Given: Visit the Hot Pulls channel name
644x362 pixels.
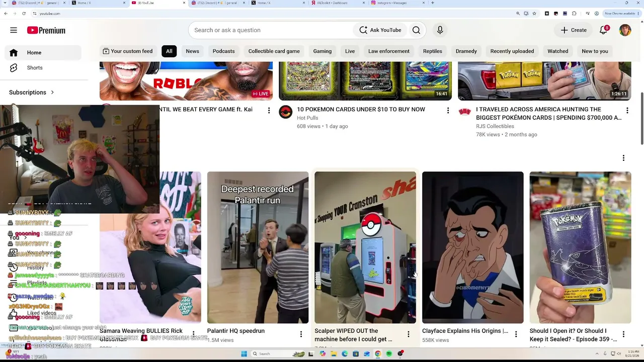Looking at the screenshot, I should (307, 118).
